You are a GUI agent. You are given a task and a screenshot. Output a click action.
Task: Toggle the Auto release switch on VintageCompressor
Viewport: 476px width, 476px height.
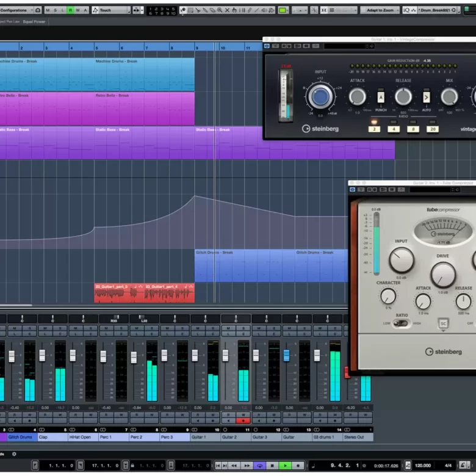pos(426,97)
